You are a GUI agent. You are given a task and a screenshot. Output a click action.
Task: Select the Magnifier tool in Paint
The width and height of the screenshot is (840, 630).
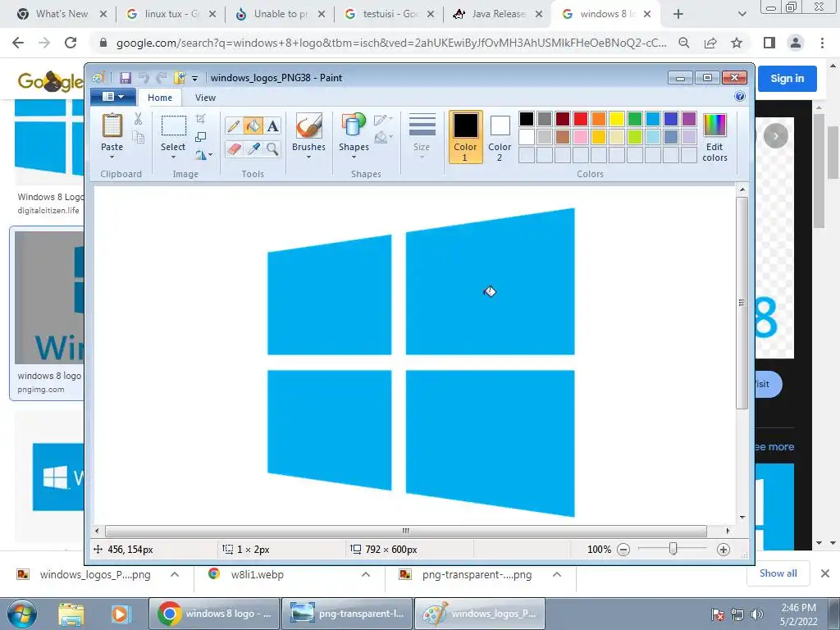[x=272, y=148]
